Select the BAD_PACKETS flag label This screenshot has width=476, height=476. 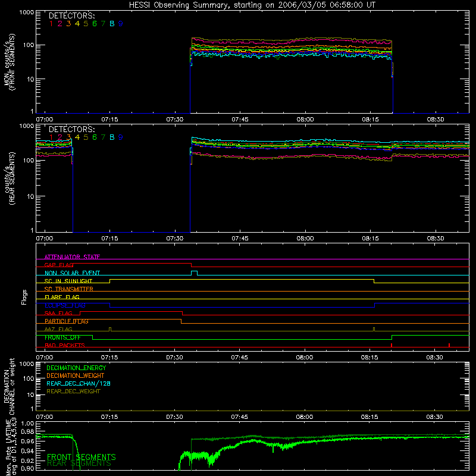click(65, 345)
